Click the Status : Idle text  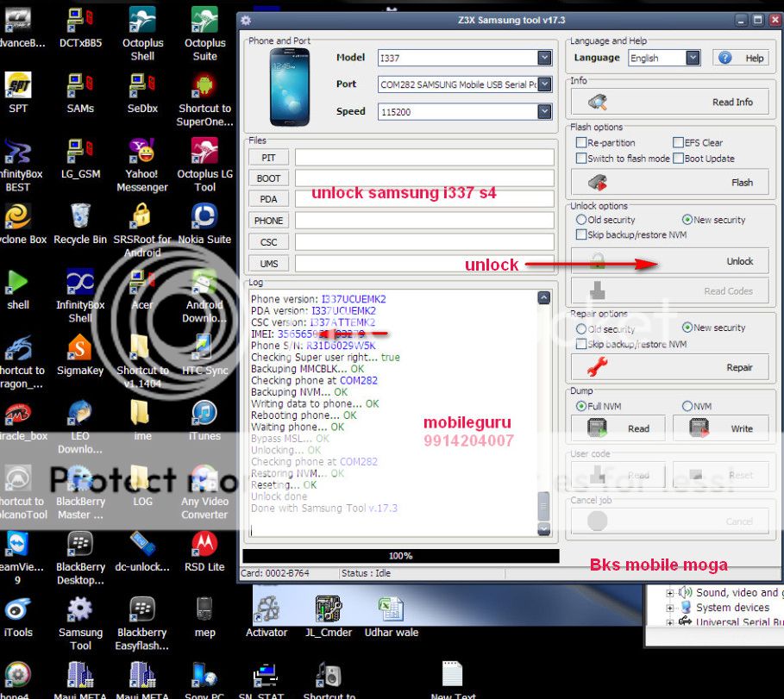(x=366, y=573)
